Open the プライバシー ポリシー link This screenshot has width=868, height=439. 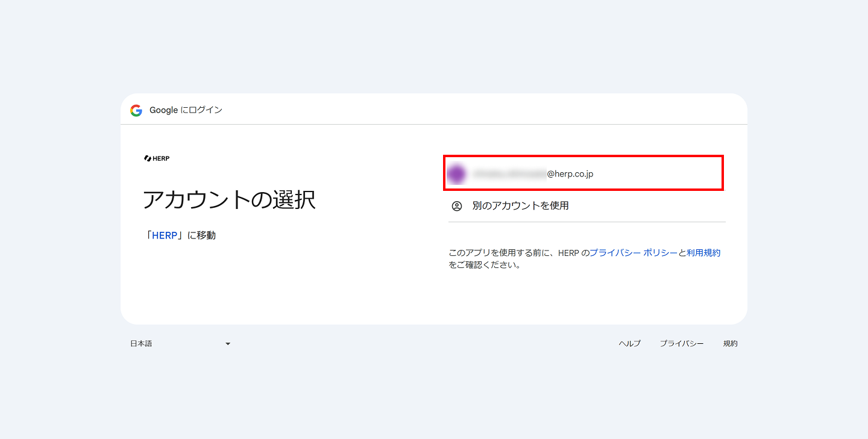[x=634, y=253]
